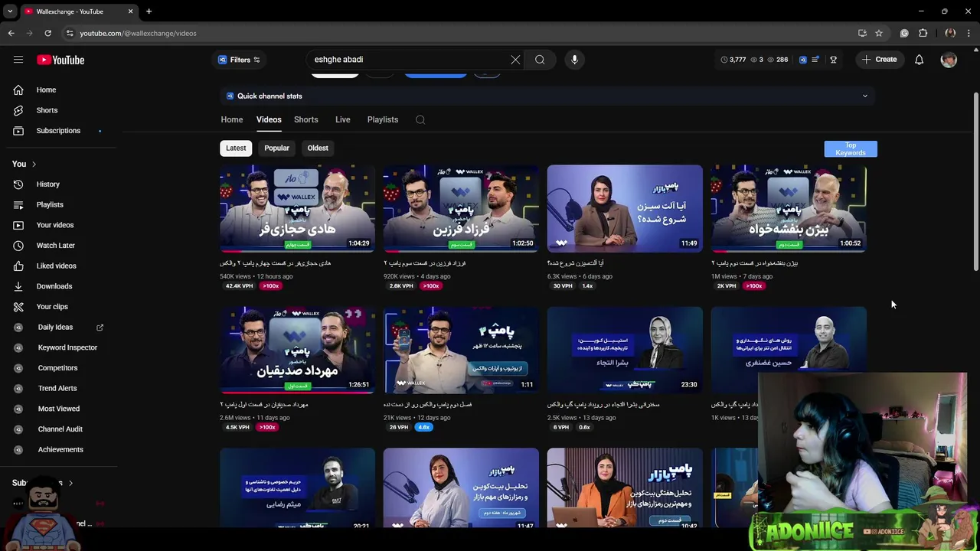Select the Latest sort chip
The width and height of the screenshot is (980, 551).
pos(236,148)
